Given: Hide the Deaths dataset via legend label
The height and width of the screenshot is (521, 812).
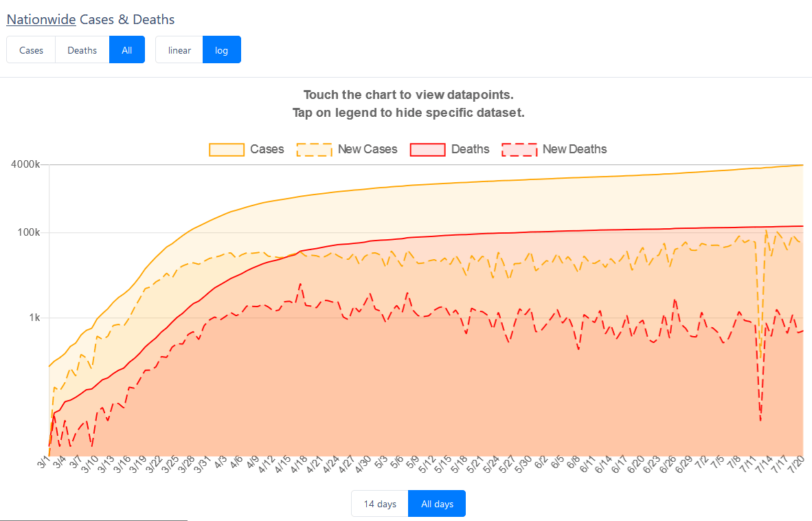Looking at the screenshot, I should [471, 150].
